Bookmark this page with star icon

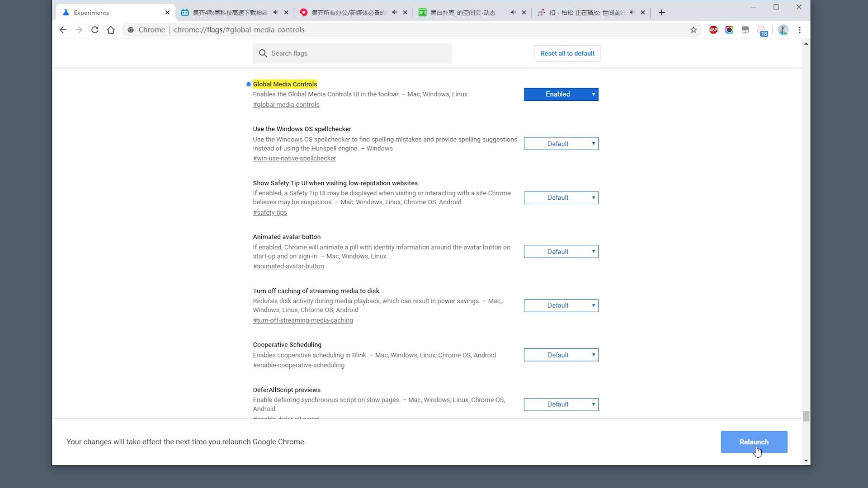coord(693,30)
